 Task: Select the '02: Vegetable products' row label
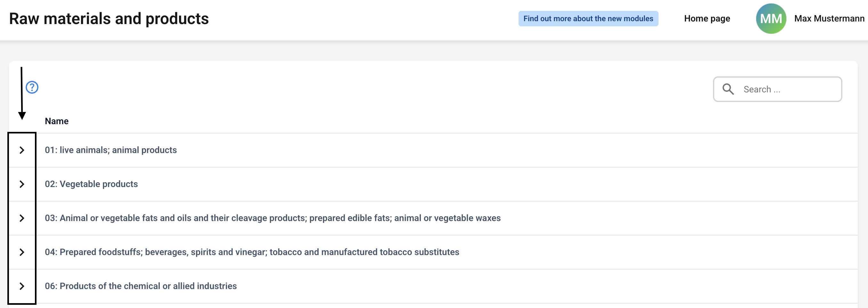[91, 184]
